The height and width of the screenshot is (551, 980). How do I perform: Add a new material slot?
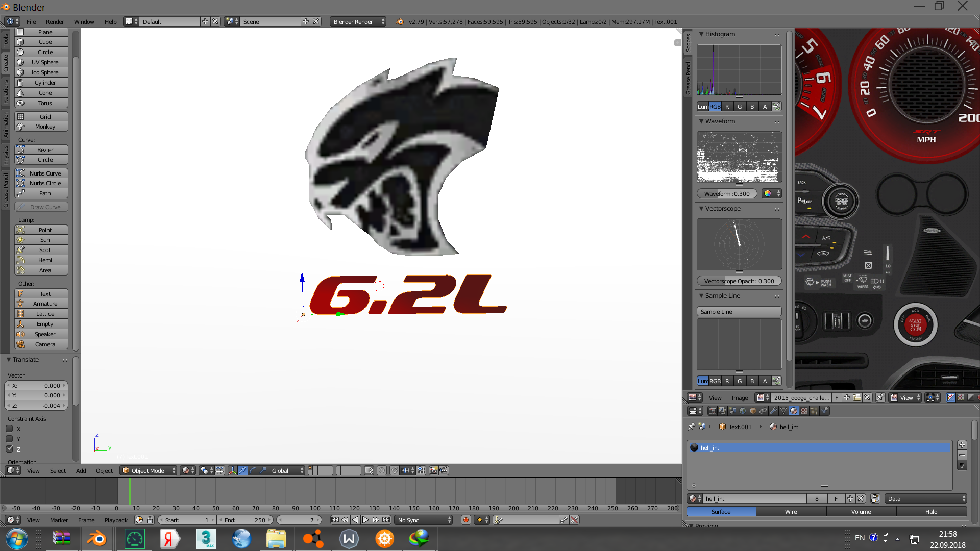(962, 445)
